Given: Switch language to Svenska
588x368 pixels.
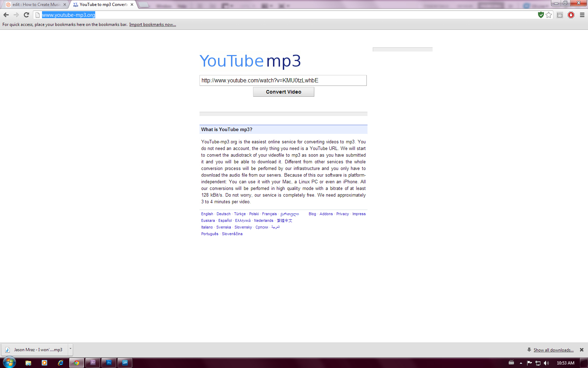Looking at the screenshot, I should coord(224,227).
